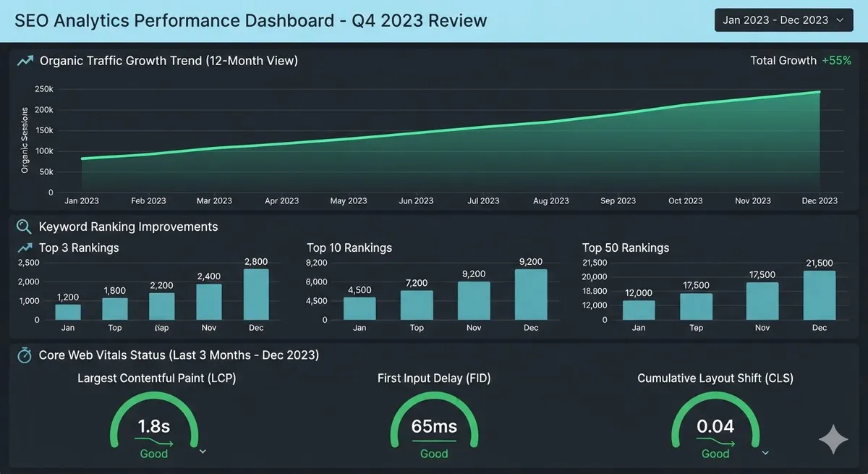Click the Organic Sessions axis title

25,140
